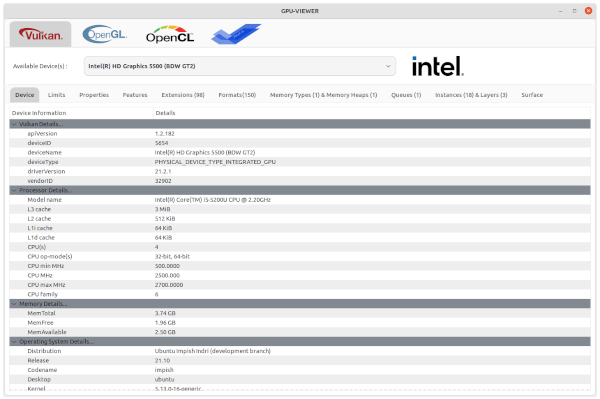
Task: Click the Intel vendor logo
Action: tap(438, 66)
